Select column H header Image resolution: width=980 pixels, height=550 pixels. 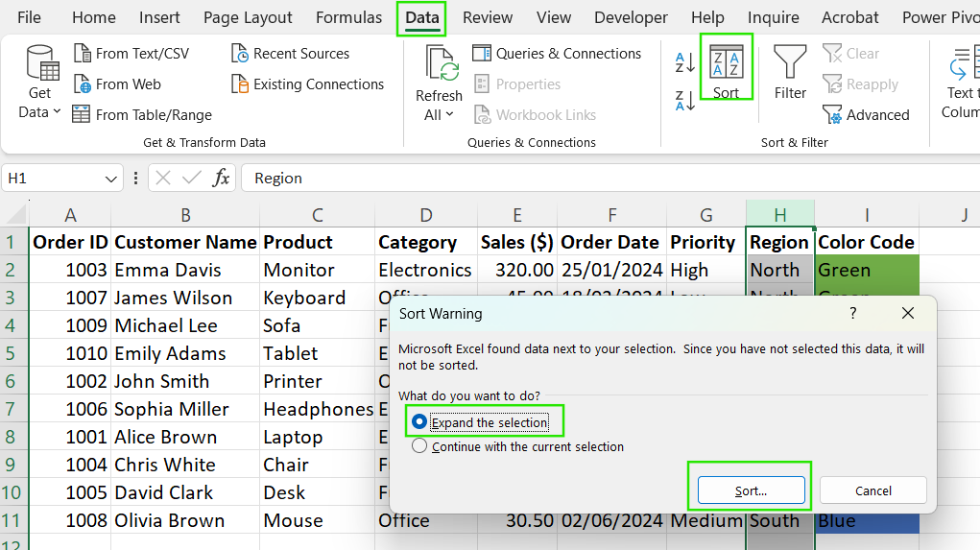(x=780, y=215)
